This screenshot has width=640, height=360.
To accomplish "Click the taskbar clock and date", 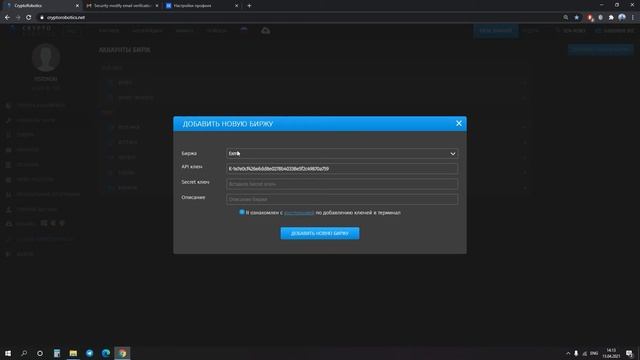I will [x=611, y=353].
